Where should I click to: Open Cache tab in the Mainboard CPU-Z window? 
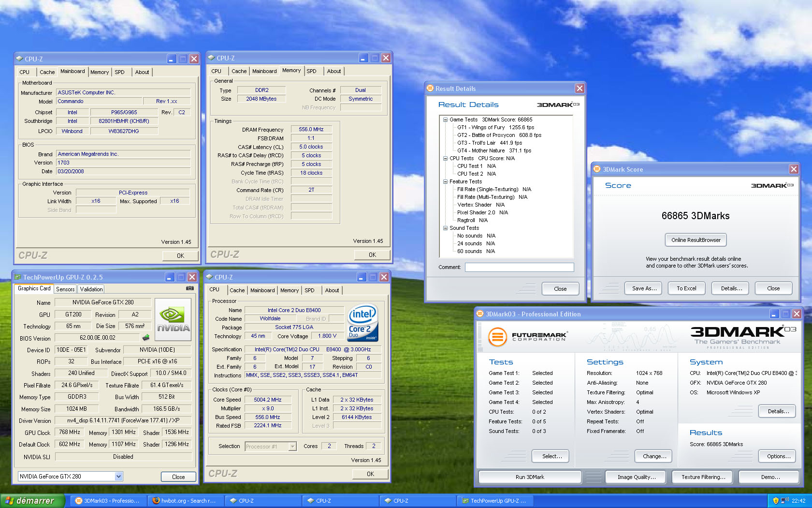pyautogui.click(x=47, y=72)
